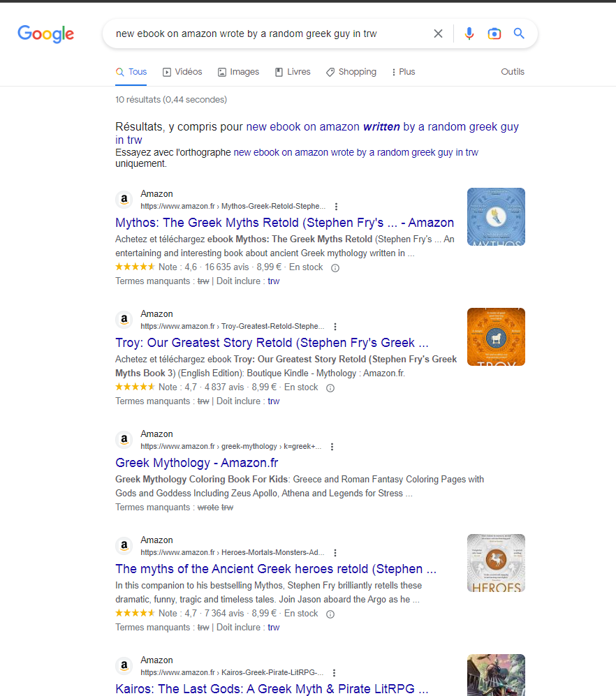The image size is (616, 696).
Task: Click the greek-mythology amazon.fr URL
Action: (231, 447)
